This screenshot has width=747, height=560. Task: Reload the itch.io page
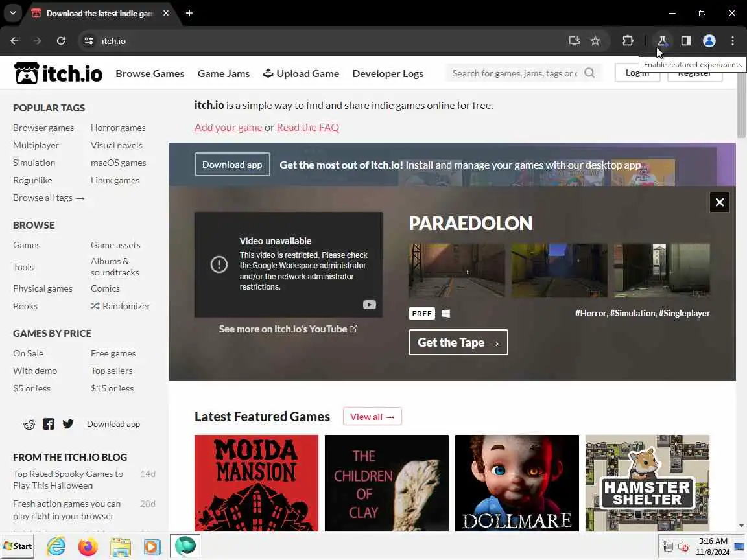click(61, 41)
